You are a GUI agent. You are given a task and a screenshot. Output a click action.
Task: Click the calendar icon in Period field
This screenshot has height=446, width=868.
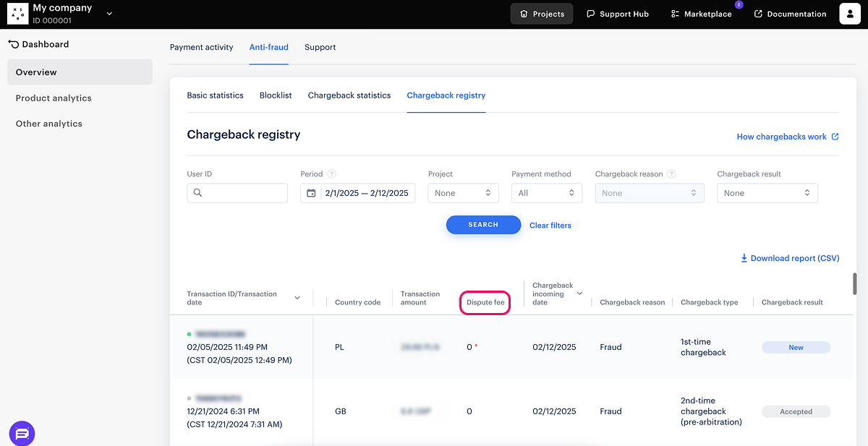tap(311, 193)
